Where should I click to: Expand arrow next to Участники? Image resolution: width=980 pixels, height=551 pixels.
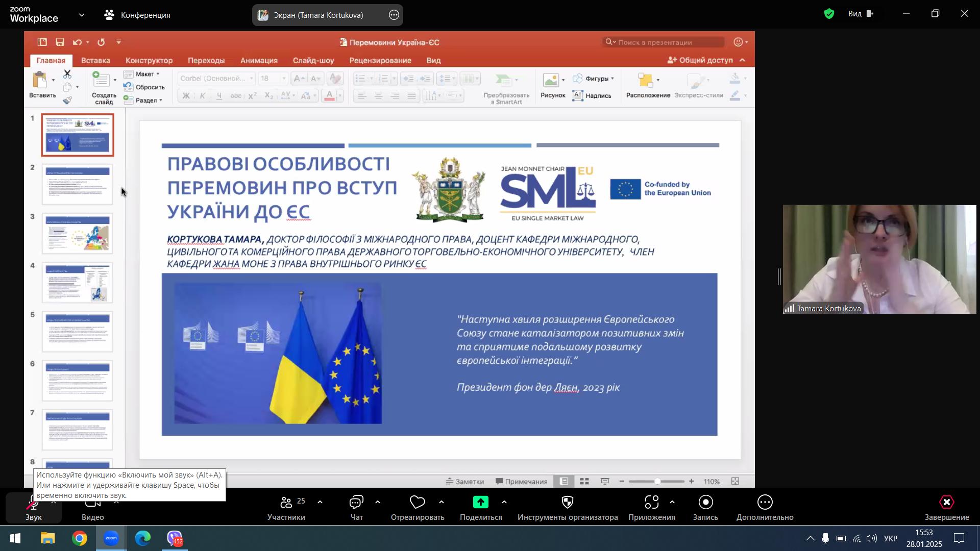point(320,502)
